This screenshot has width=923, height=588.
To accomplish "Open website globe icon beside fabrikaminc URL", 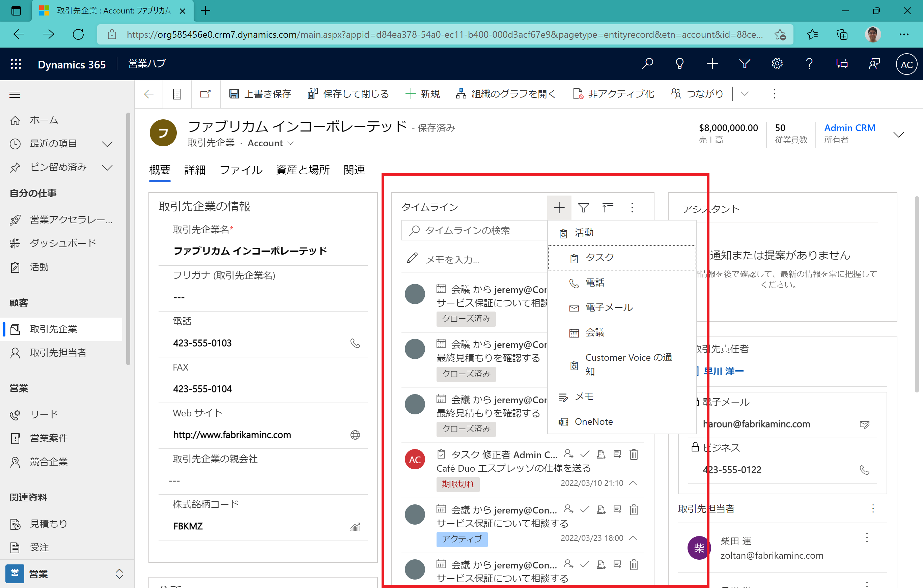I will pyautogui.click(x=355, y=435).
